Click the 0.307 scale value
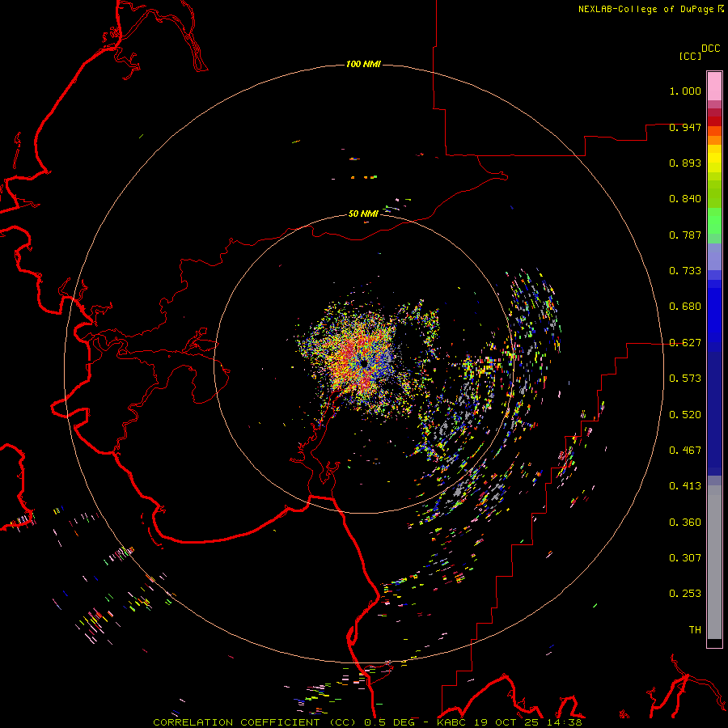 click(x=685, y=557)
